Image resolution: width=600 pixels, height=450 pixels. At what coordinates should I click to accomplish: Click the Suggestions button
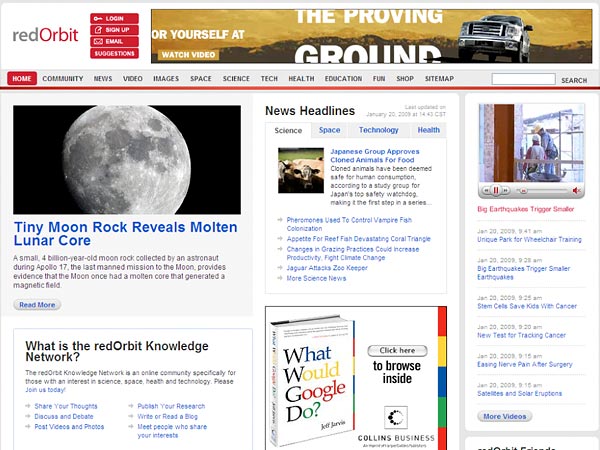click(114, 53)
